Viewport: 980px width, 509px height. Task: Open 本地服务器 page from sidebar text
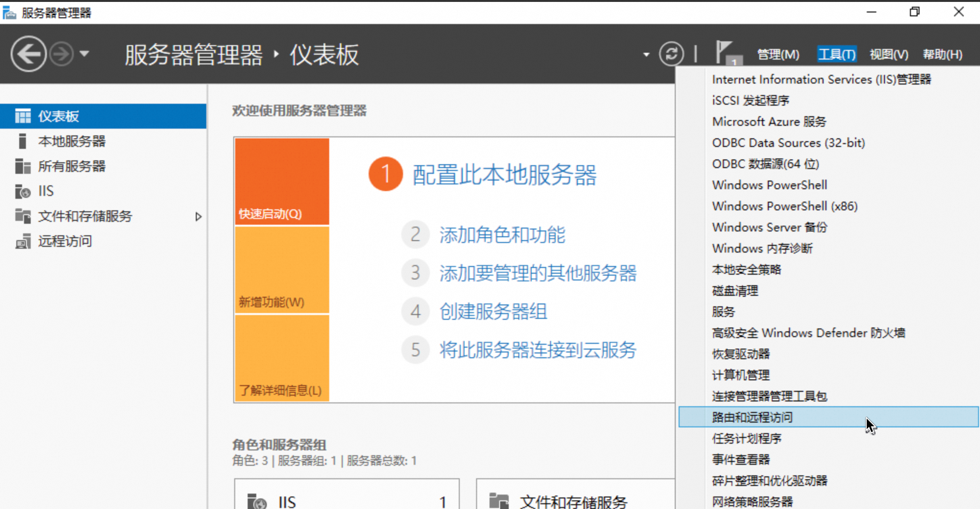[x=72, y=141]
